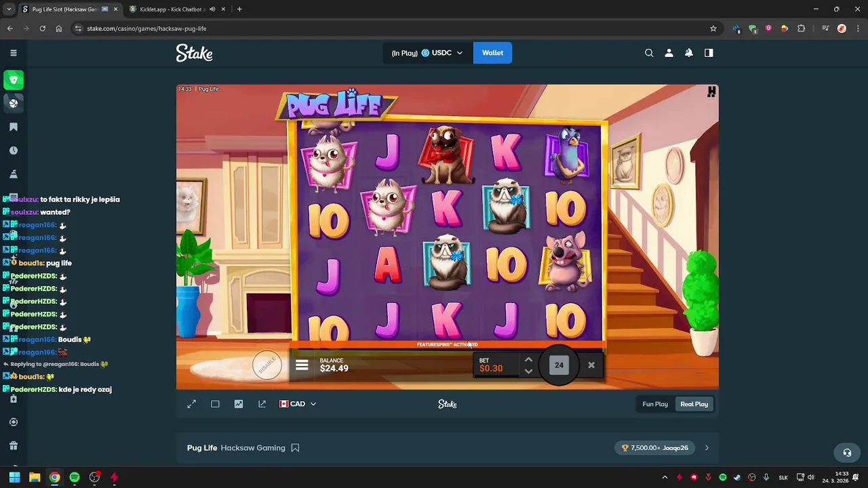
Task: Switch to Real Play mode
Action: 694,404
